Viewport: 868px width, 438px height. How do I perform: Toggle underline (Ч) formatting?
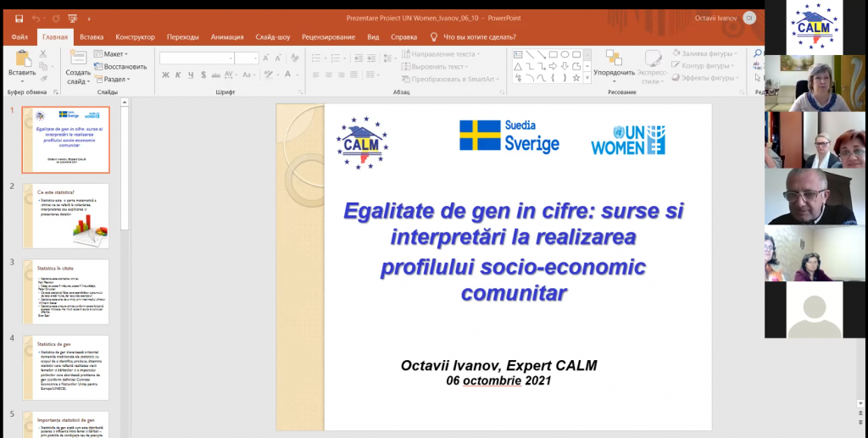pos(191,75)
